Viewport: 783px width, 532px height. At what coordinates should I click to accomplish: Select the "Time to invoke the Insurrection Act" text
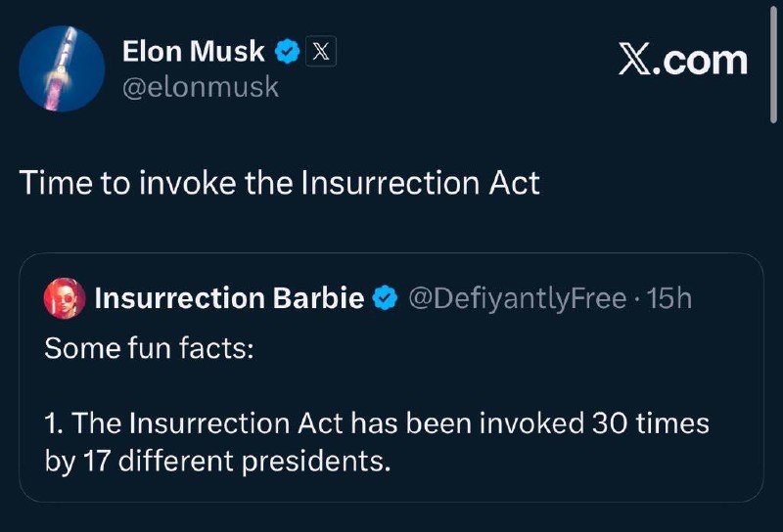point(280,183)
